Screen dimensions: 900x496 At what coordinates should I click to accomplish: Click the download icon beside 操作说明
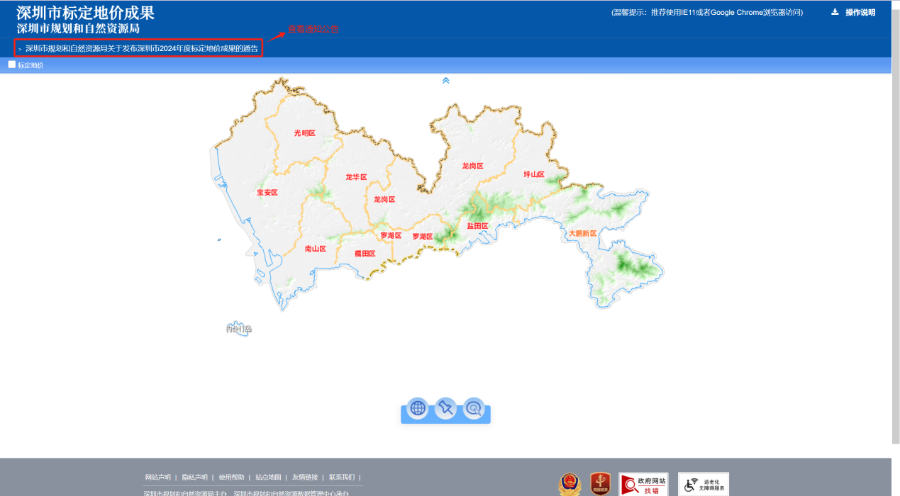coord(834,12)
